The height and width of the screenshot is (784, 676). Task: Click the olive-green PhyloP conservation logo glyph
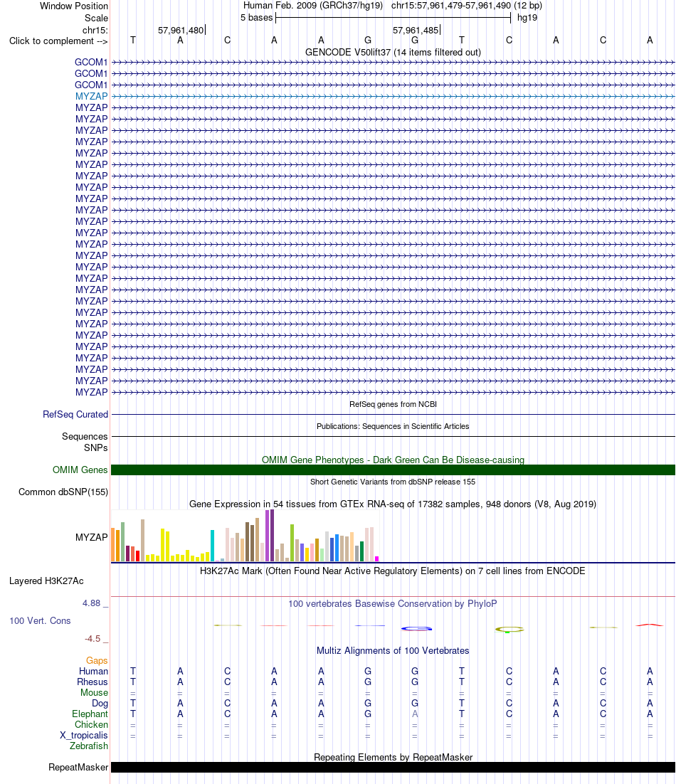[509, 630]
